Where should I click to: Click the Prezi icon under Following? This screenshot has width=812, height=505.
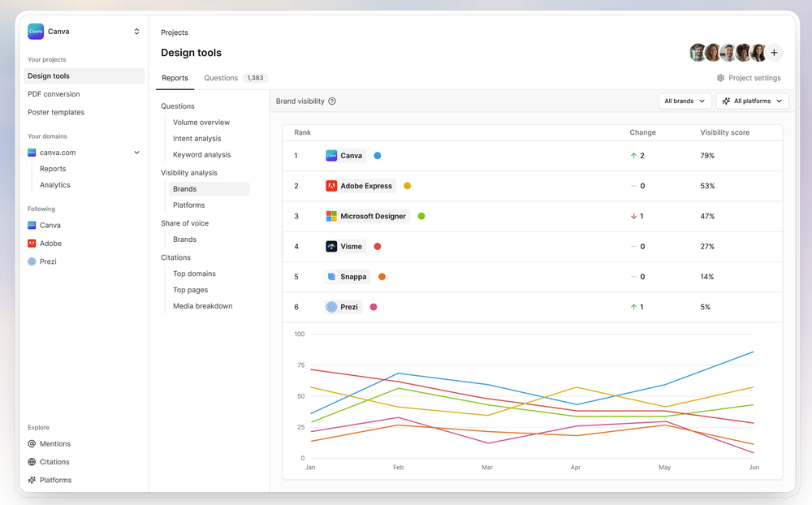32,261
